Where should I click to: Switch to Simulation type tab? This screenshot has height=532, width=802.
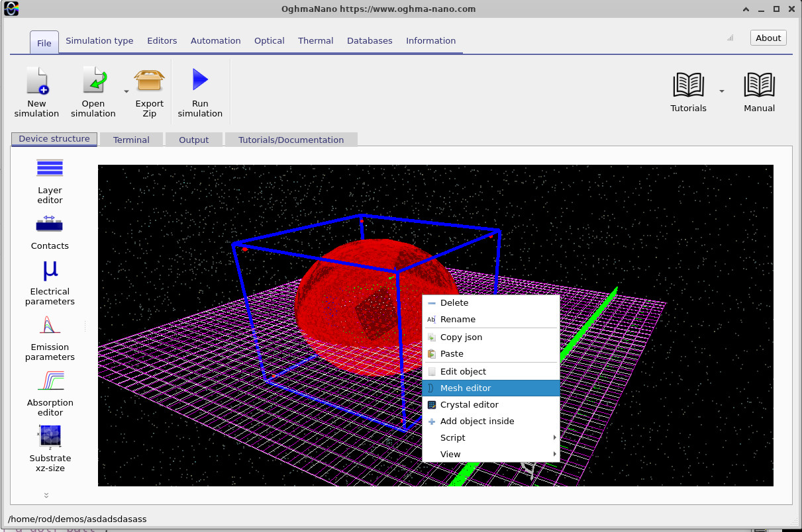99,41
